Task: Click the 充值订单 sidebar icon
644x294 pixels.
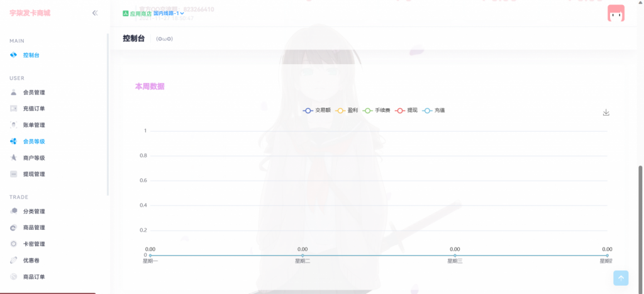Action: click(x=14, y=109)
